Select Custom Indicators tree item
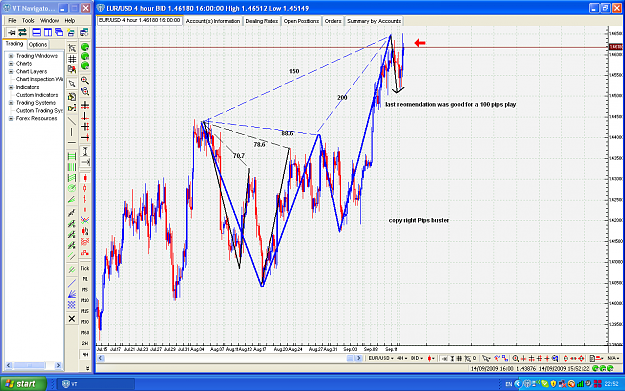 click(37, 95)
